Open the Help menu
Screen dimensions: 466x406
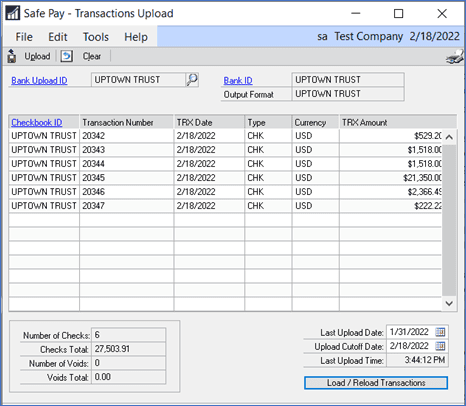136,37
